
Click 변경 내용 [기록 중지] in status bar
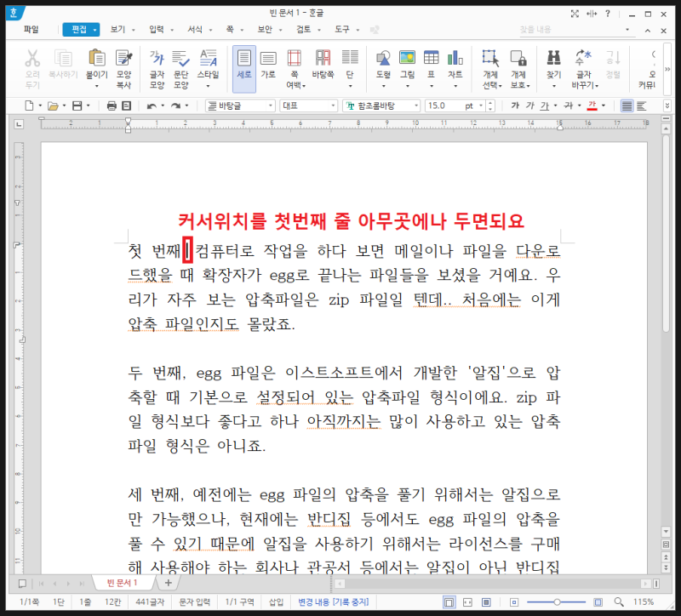(333, 602)
